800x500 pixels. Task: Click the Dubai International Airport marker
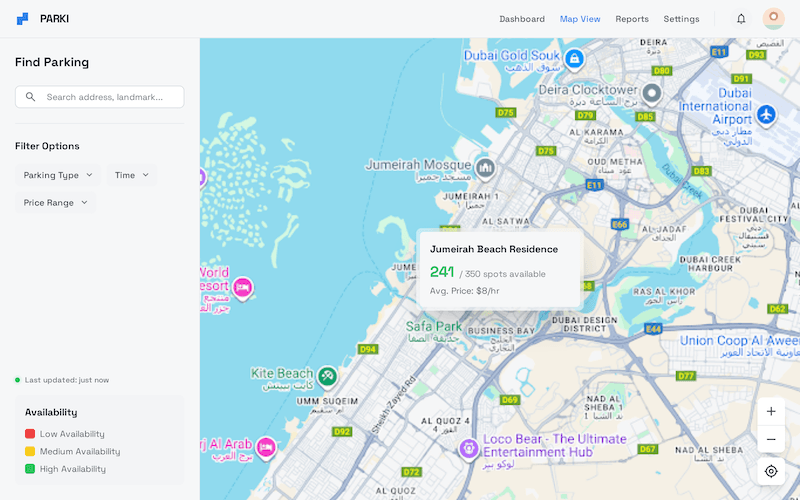pos(766,115)
